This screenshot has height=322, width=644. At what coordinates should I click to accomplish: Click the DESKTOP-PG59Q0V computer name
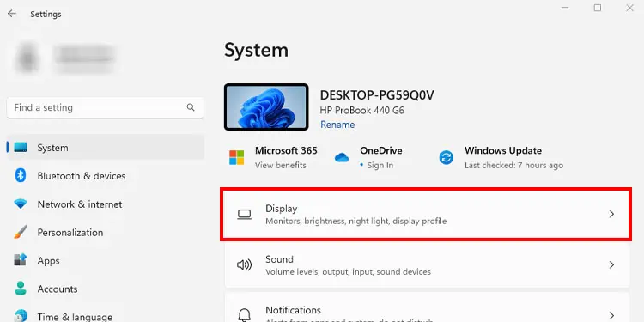(377, 95)
